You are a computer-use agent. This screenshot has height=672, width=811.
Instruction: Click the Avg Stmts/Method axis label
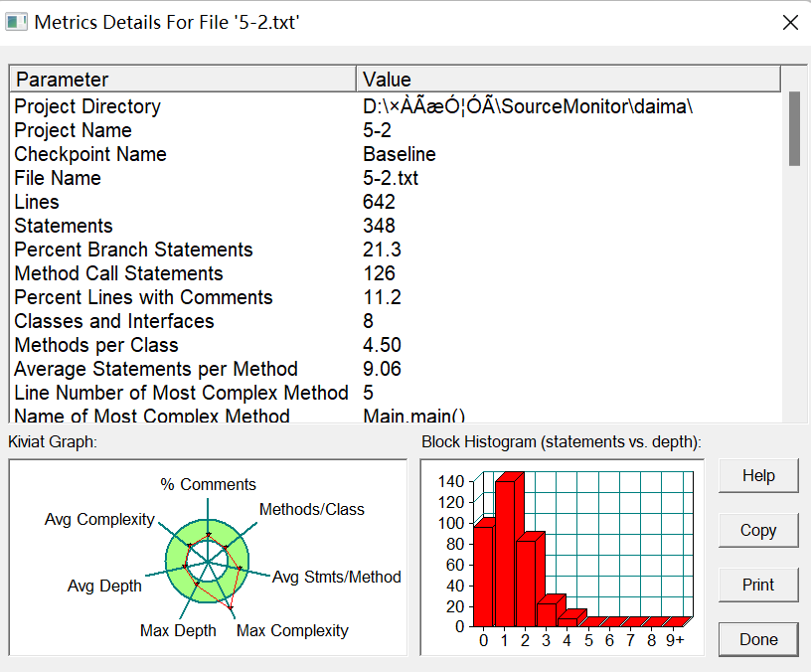[x=337, y=577]
